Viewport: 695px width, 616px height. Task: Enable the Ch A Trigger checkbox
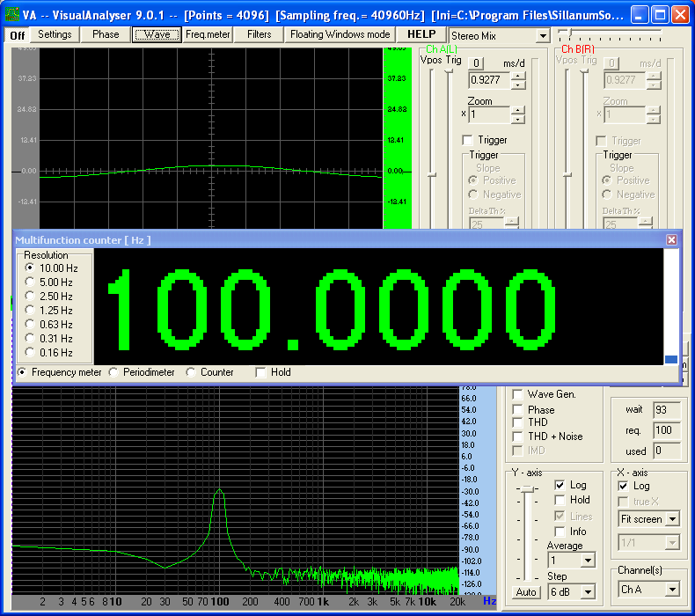[x=468, y=140]
